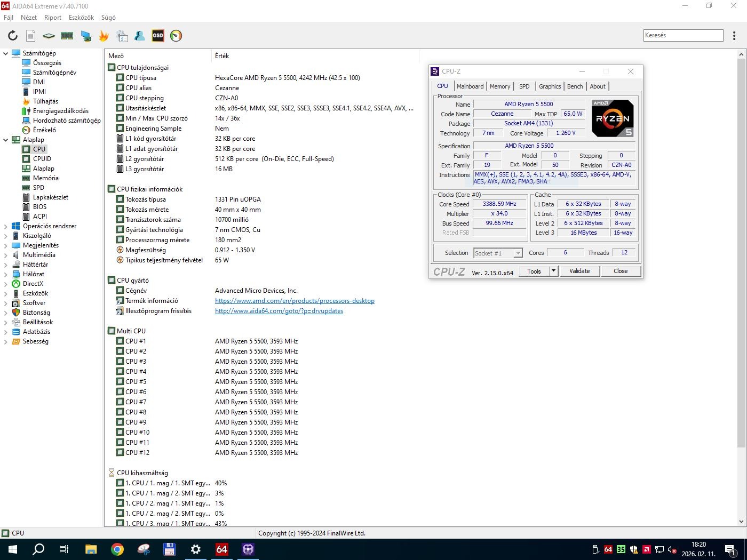
Task: Select the Érzékelő tree item
Action: (44, 130)
